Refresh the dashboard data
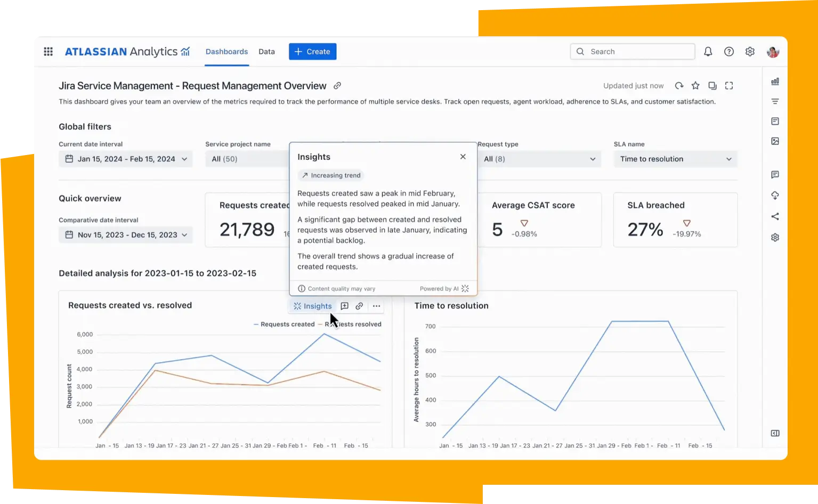Screen dimensions: 818x504 [679, 86]
